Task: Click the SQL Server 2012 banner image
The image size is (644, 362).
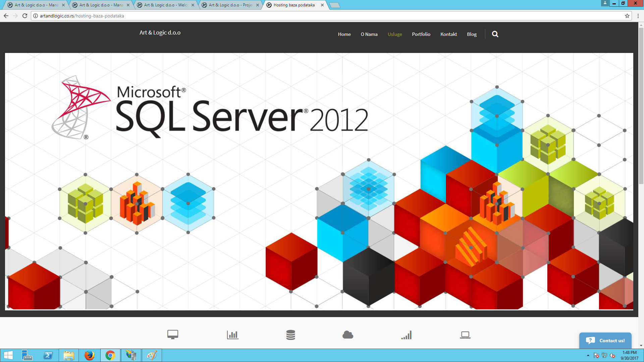Action: [x=319, y=181]
